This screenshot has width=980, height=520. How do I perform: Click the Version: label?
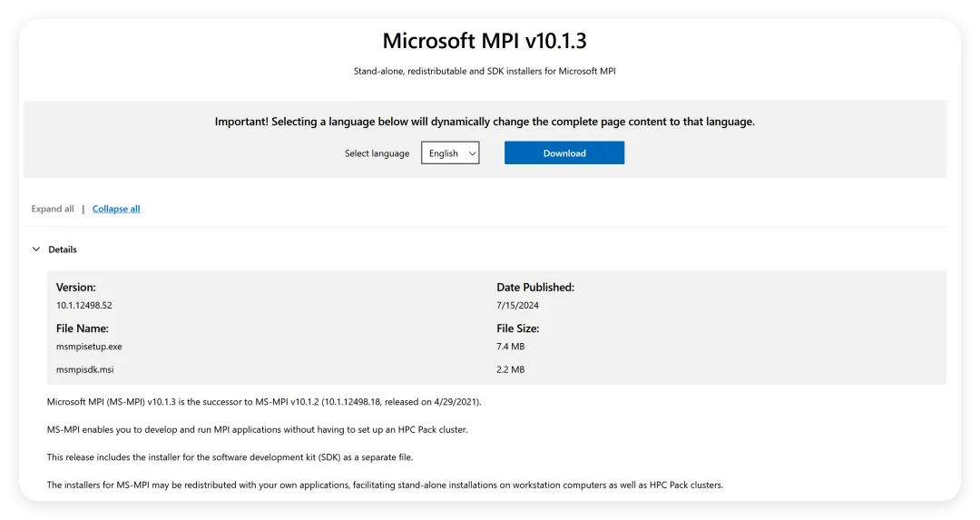(75, 288)
